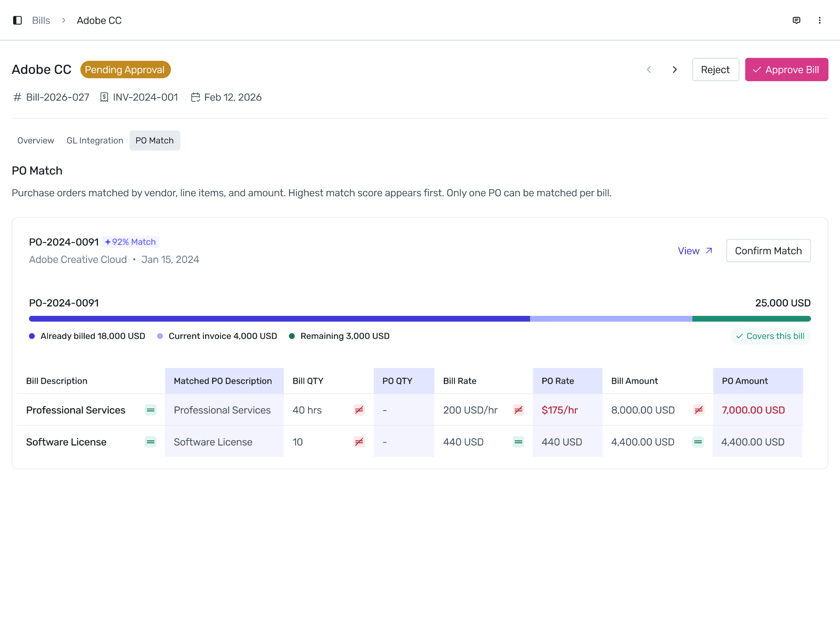Click the $175/hr PO rate value

[x=560, y=410]
